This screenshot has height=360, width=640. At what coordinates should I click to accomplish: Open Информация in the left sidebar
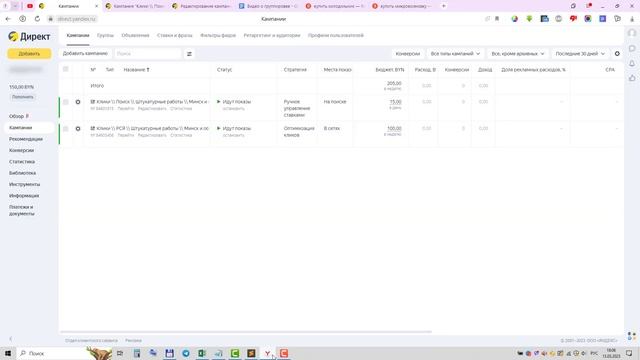[24, 196]
